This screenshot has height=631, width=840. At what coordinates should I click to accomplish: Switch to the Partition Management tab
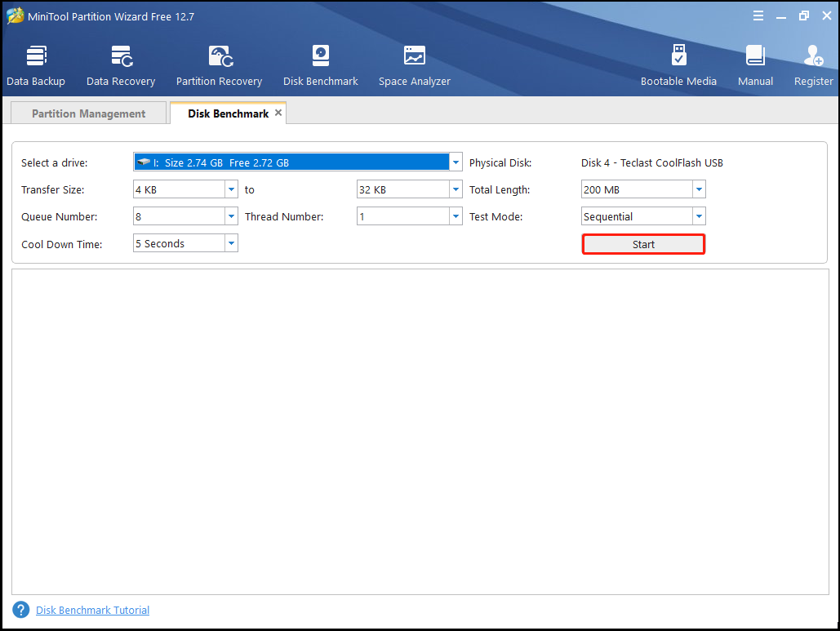(88, 113)
